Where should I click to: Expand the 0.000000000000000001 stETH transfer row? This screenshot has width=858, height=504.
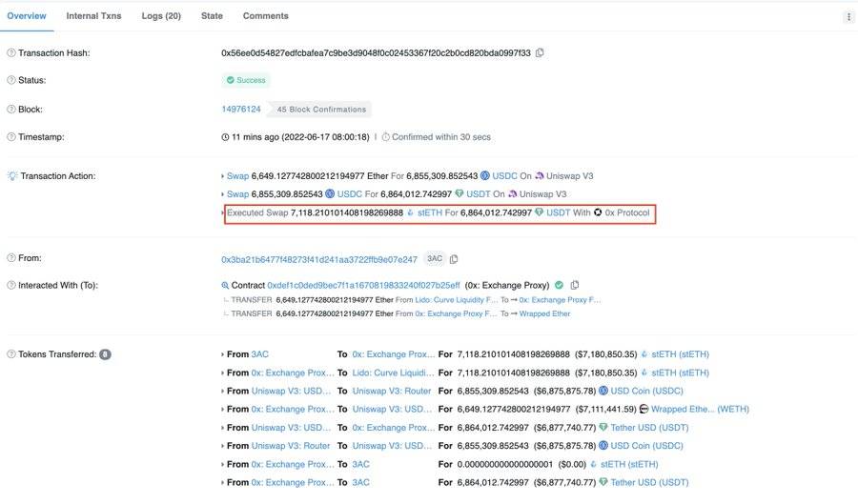[223, 464]
